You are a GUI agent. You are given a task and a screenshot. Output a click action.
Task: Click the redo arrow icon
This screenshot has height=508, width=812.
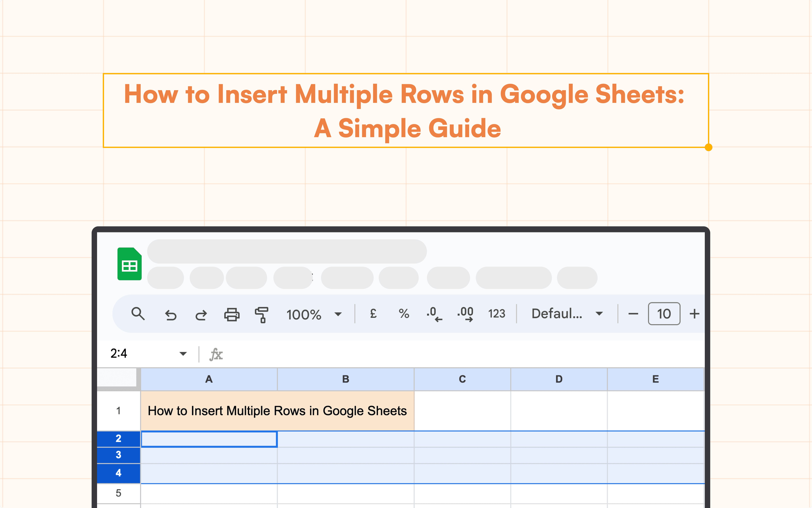point(201,315)
